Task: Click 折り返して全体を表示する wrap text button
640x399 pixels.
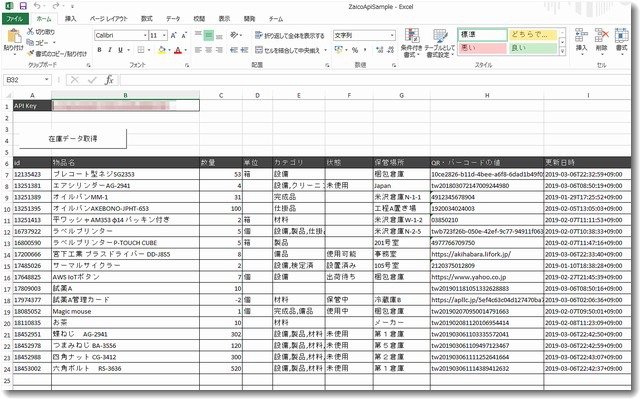Action: 289,35
